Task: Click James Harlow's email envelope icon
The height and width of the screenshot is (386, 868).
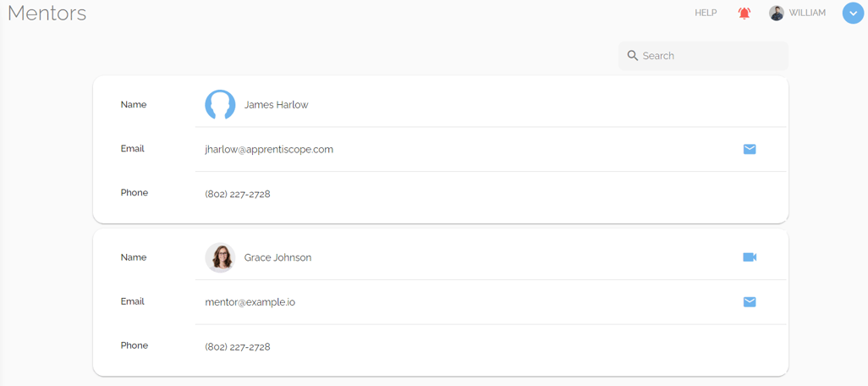Action: point(750,149)
